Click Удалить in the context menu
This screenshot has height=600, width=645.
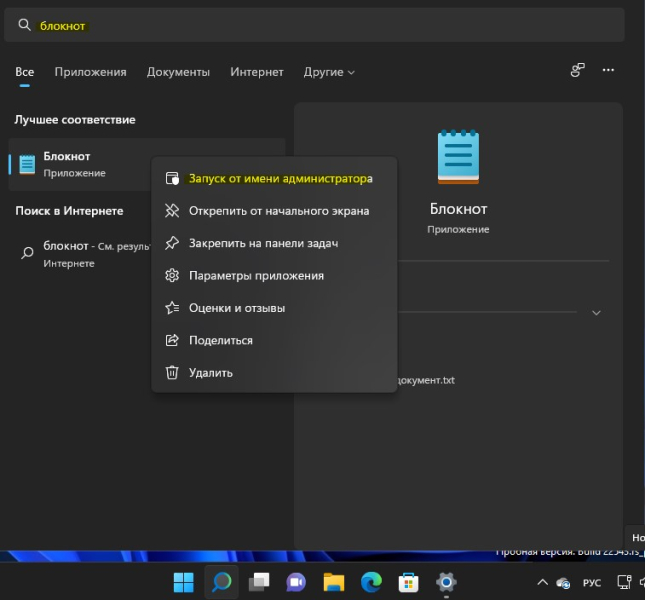click(x=210, y=372)
